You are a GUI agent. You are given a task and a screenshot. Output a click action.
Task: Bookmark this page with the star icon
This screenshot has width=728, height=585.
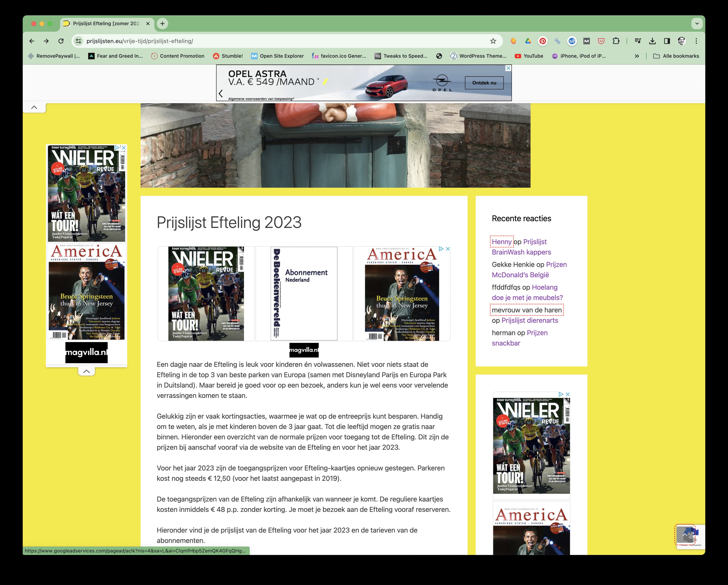[493, 41]
